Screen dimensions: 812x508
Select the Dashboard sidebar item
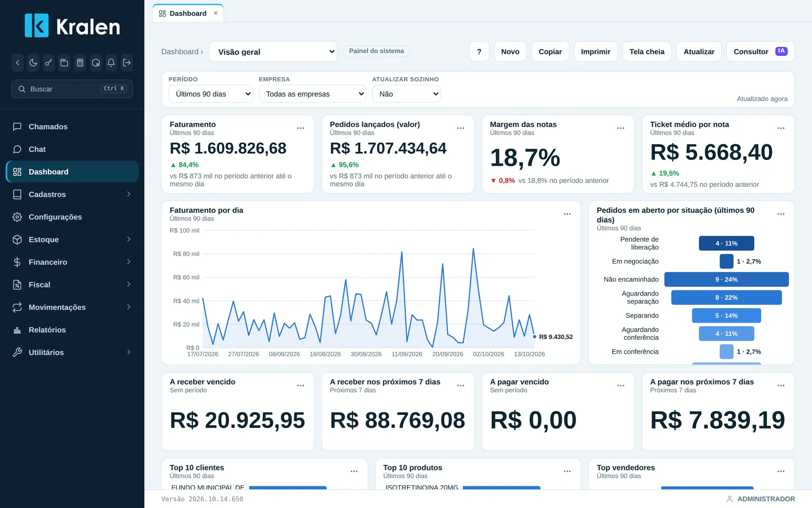pyautogui.click(x=72, y=172)
